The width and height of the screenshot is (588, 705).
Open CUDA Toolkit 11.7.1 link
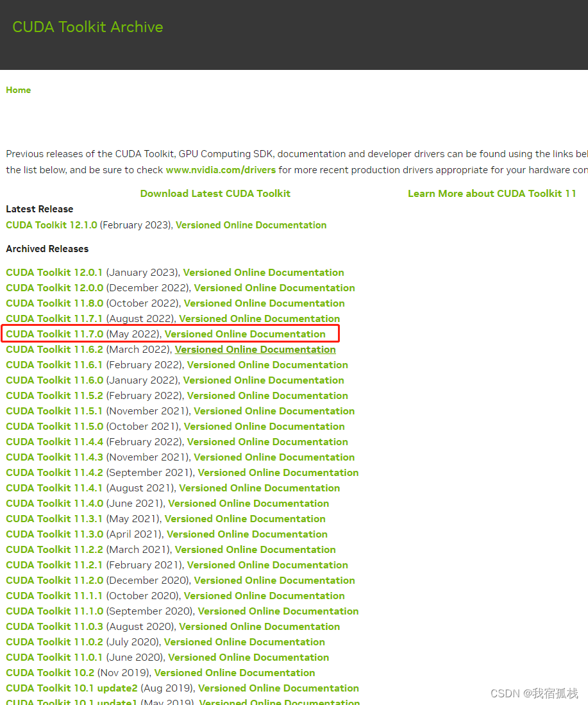[55, 318]
